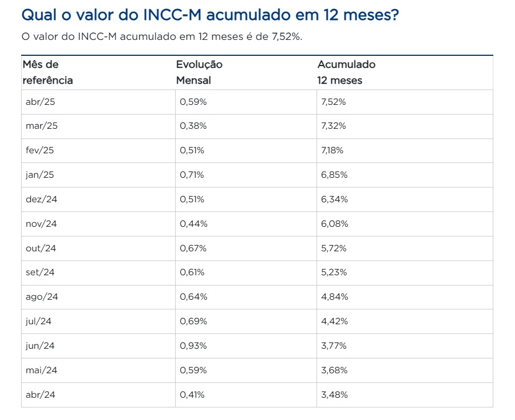Click the jan/25 monthly evolution 0,71%
Image resolution: width=515 pixels, height=420 pixels.
(x=192, y=175)
